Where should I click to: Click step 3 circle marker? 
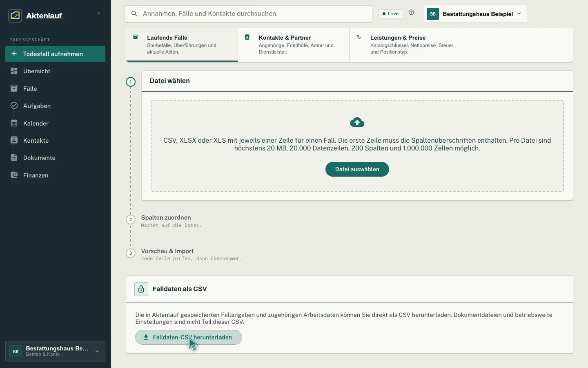(131, 253)
